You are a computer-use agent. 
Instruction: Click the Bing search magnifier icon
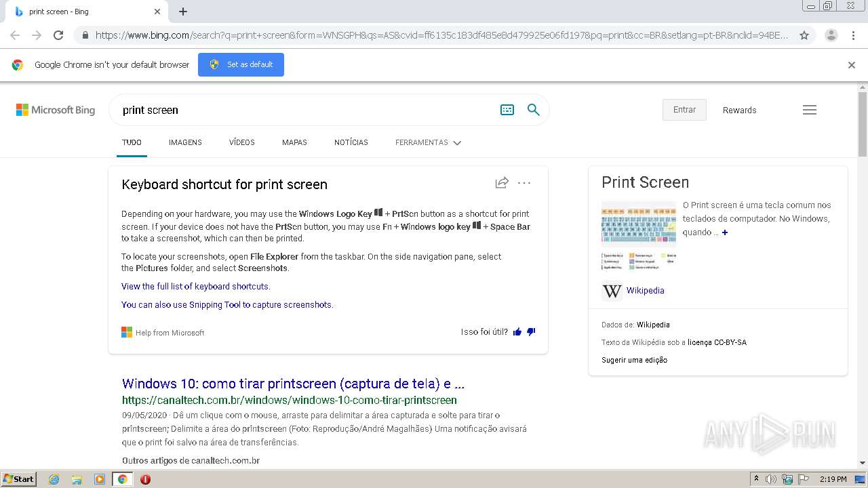[534, 110]
